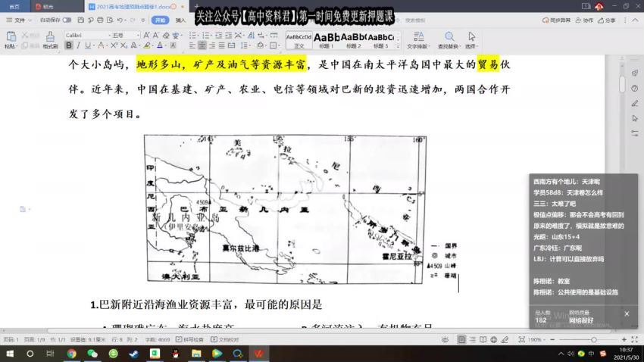
Task: Switch to the Home page tab
Action: (x=14, y=6)
